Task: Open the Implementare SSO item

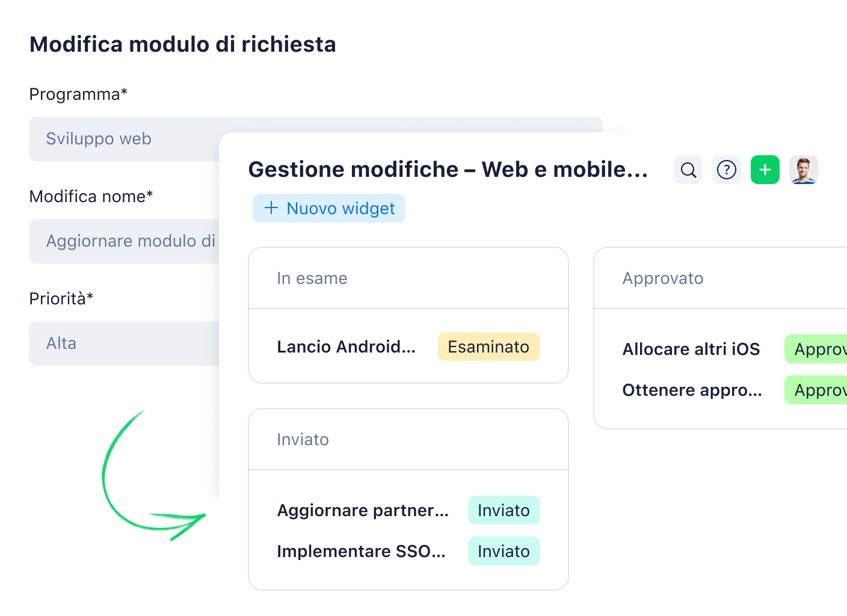Action: point(361,552)
